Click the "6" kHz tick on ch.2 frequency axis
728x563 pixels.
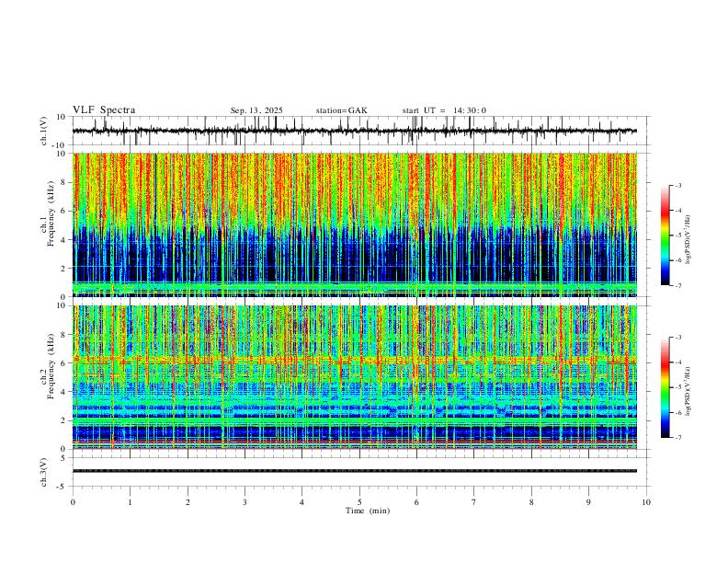point(63,363)
